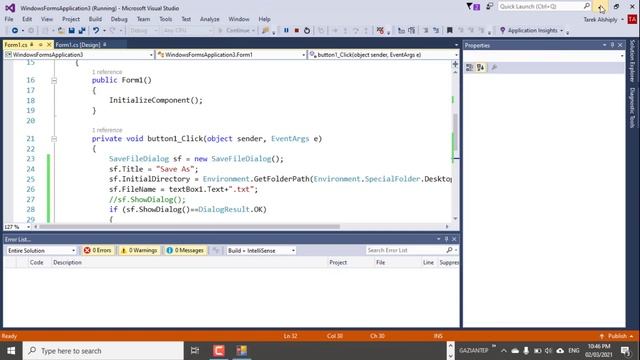The width and height of the screenshot is (640, 360).
Task: Click into Search Error List field
Action: coord(406,250)
